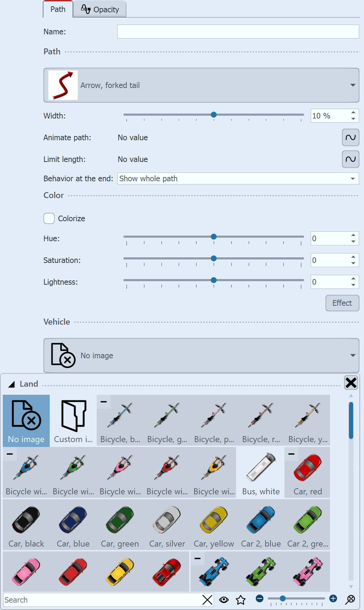This screenshot has height=610, width=364.
Task: Collapse the bicycle group minus button
Action: coord(104,402)
